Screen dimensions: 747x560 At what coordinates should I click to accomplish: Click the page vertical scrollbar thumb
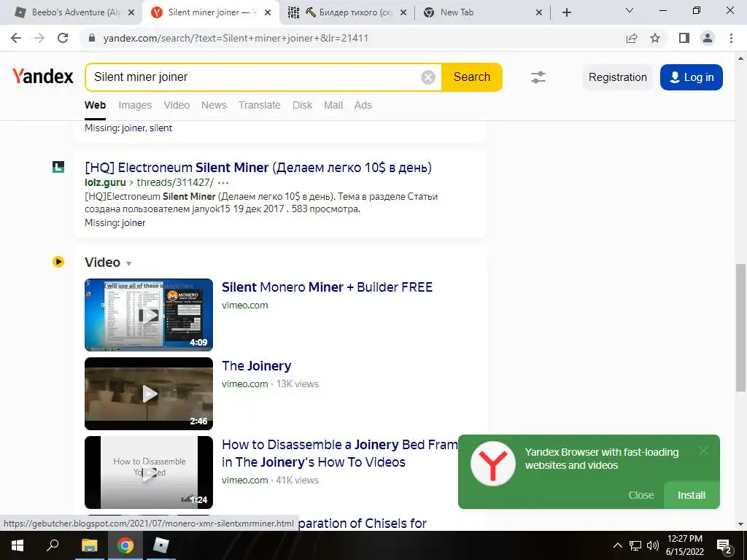[x=740, y=326]
